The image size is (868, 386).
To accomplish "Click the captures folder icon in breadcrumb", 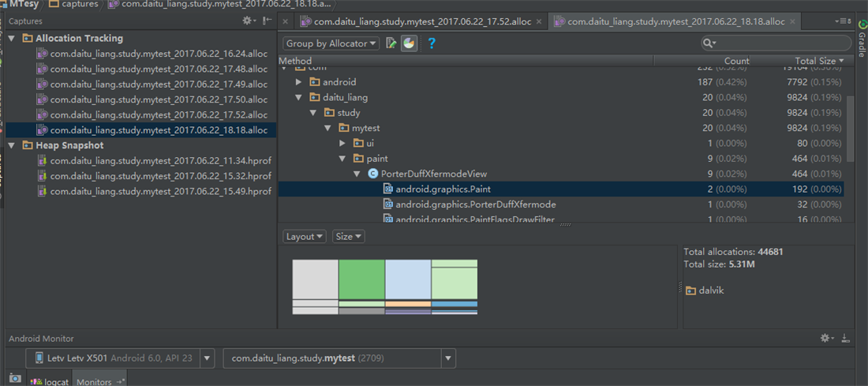I will point(54,5).
